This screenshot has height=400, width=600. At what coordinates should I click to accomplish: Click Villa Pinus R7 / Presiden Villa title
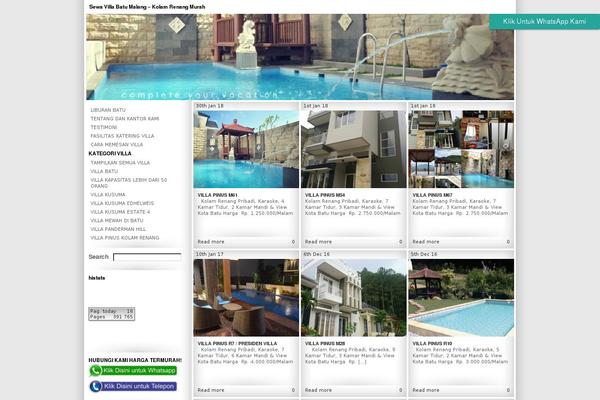pos(237,344)
